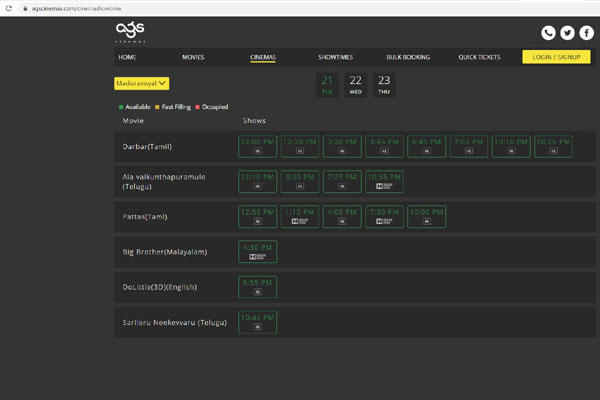Select date 23 THU
Screen dimensions: 600x400
tap(384, 85)
